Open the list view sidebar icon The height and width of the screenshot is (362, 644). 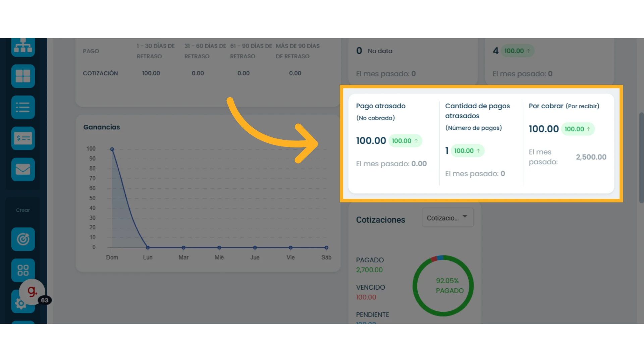(23, 107)
